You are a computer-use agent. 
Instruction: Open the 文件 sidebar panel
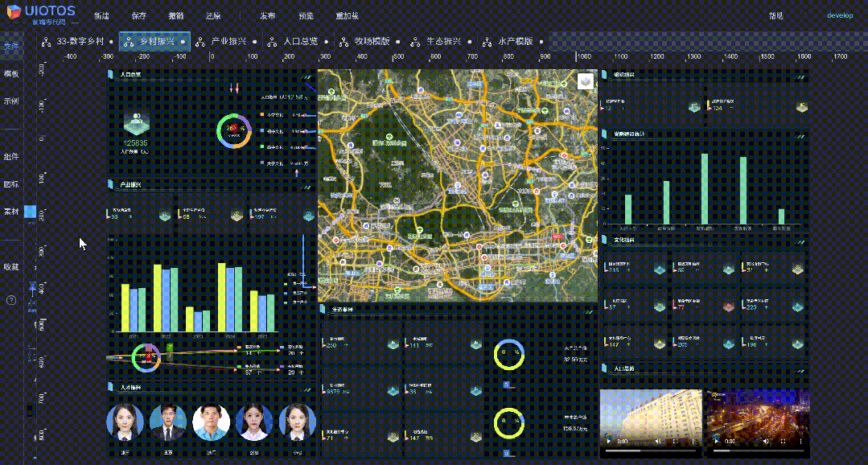pos(11,47)
